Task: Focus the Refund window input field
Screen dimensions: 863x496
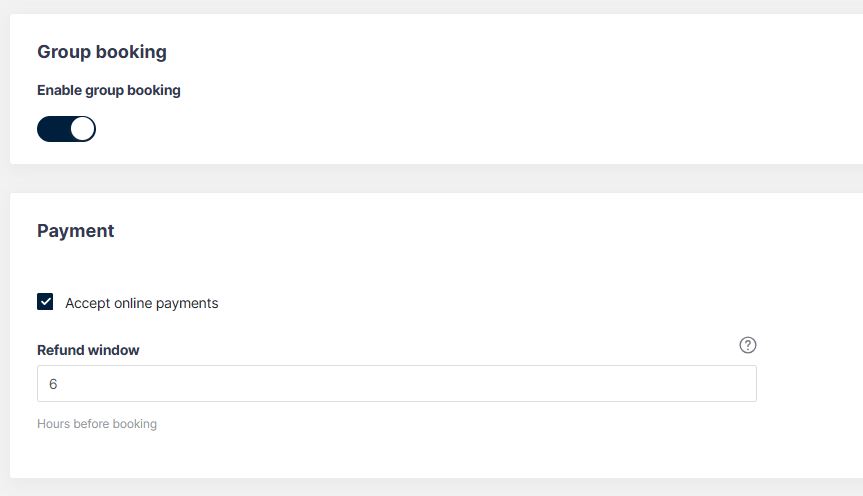Action: click(397, 384)
